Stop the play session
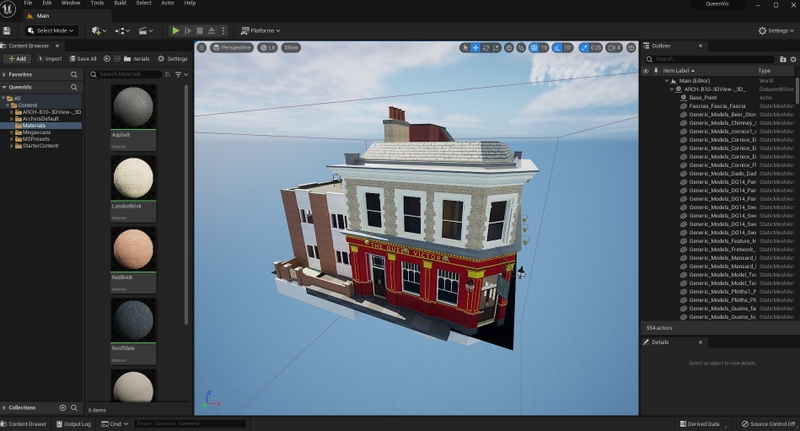 (x=200, y=31)
